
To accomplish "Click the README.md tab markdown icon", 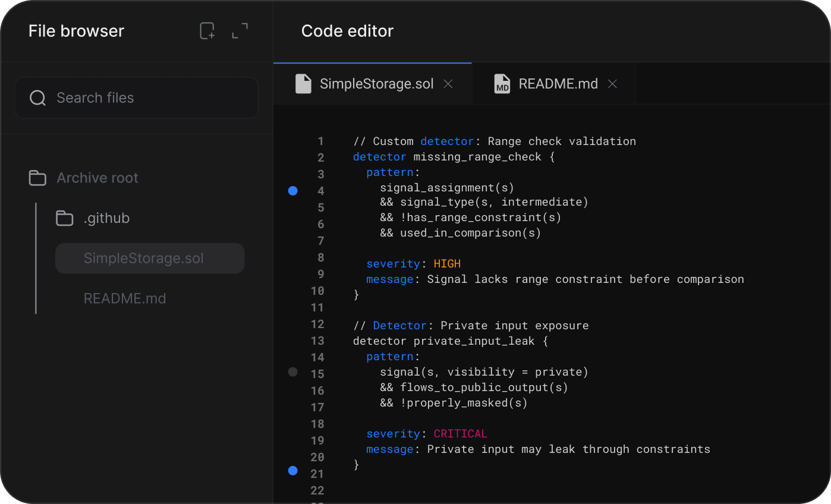I will [x=502, y=84].
